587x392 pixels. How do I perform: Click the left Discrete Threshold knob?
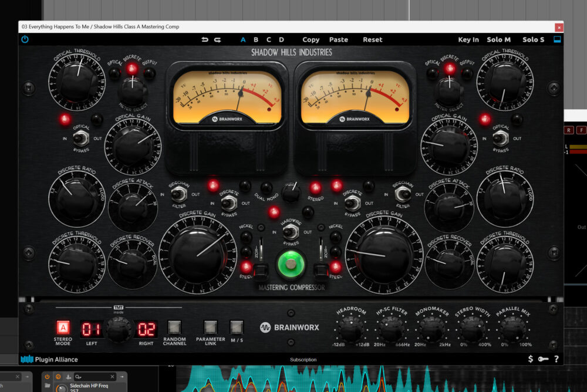[x=77, y=263]
